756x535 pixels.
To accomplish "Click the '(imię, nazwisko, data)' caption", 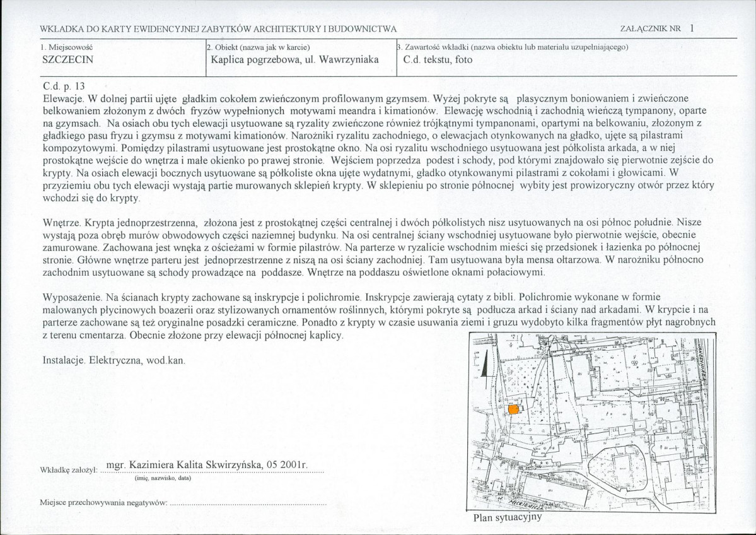I will coord(161,478).
